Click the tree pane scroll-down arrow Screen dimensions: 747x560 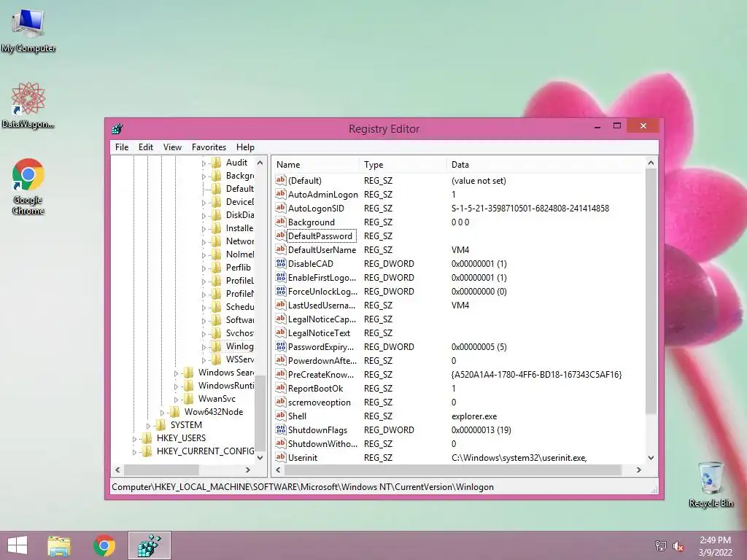[260, 458]
